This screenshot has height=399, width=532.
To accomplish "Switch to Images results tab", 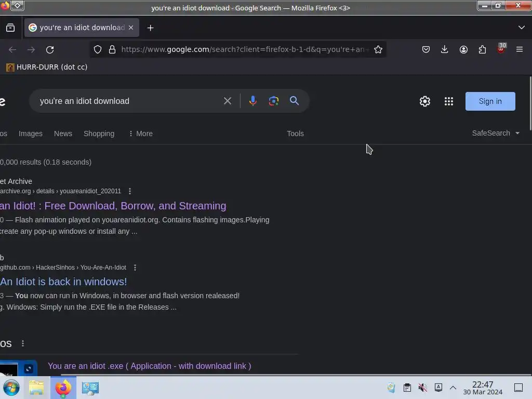I will (x=31, y=134).
